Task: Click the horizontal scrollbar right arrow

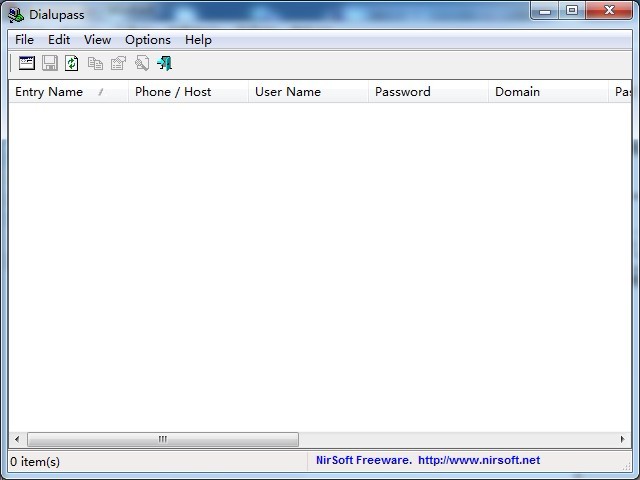Action: [x=623, y=440]
